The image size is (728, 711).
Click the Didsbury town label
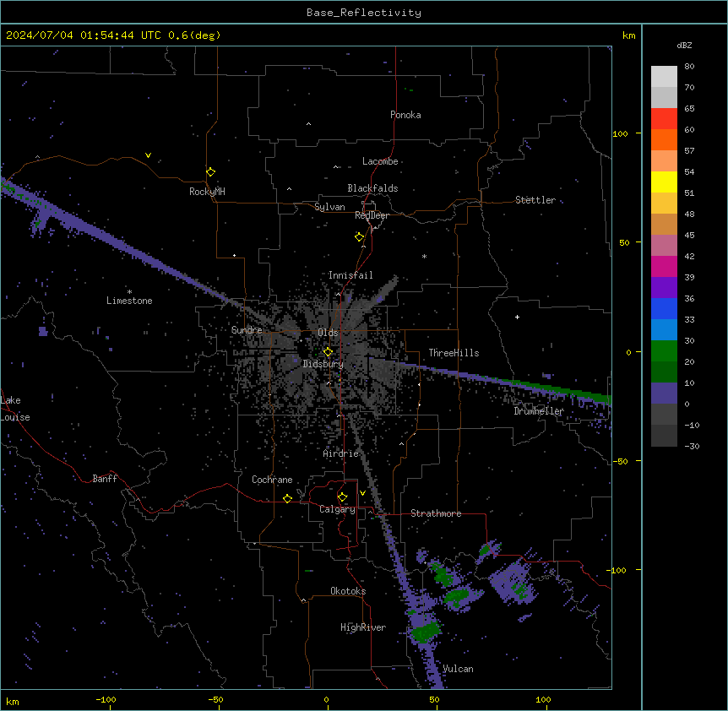click(x=323, y=364)
